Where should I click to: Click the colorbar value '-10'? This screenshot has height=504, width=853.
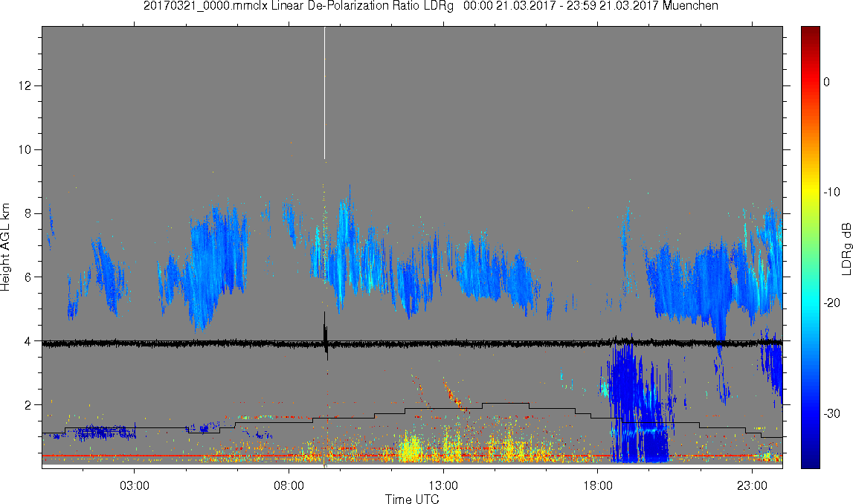click(831, 192)
